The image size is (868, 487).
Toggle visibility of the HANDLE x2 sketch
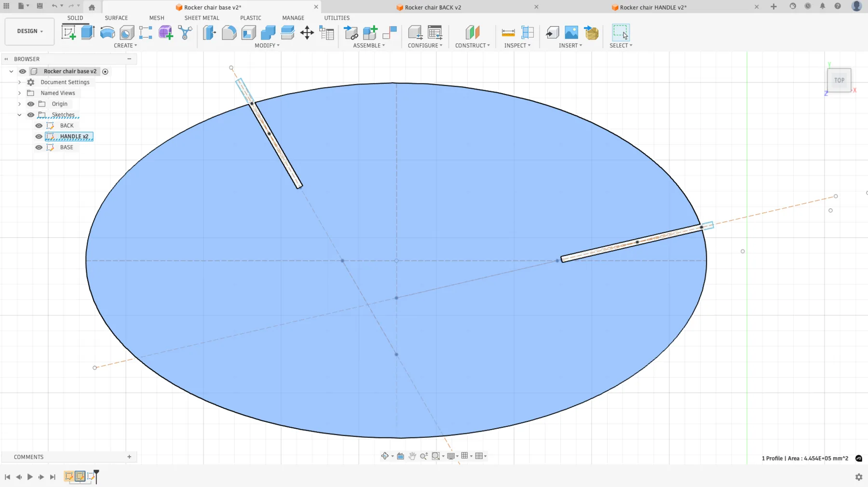pos(39,136)
